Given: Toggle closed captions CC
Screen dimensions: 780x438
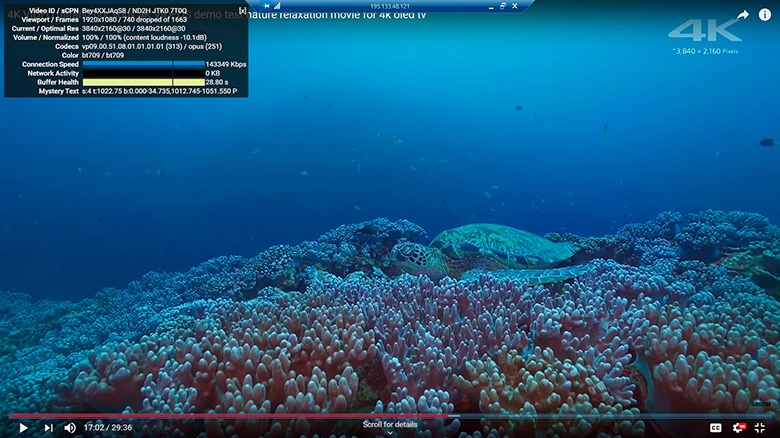Looking at the screenshot, I should 715,428.
